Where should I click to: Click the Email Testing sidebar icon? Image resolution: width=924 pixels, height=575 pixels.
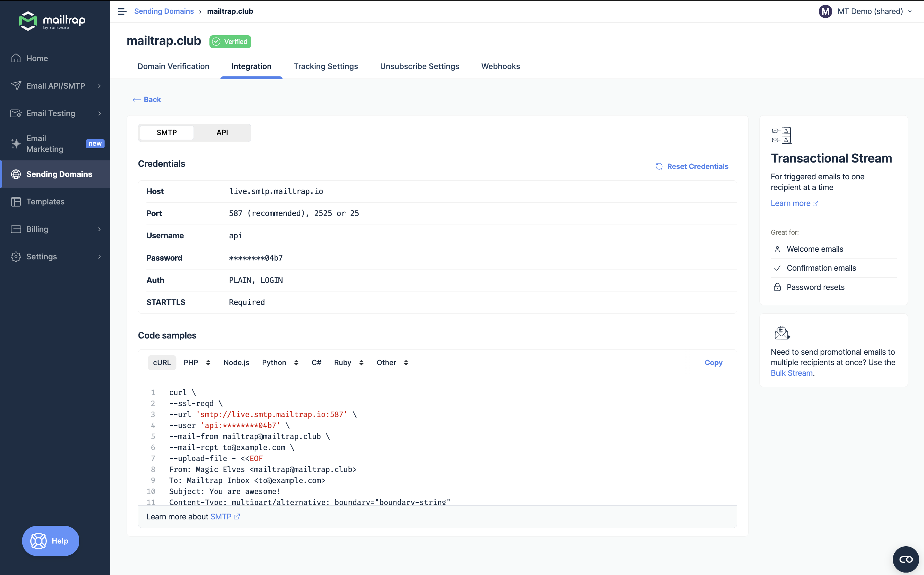tap(16, 113)
